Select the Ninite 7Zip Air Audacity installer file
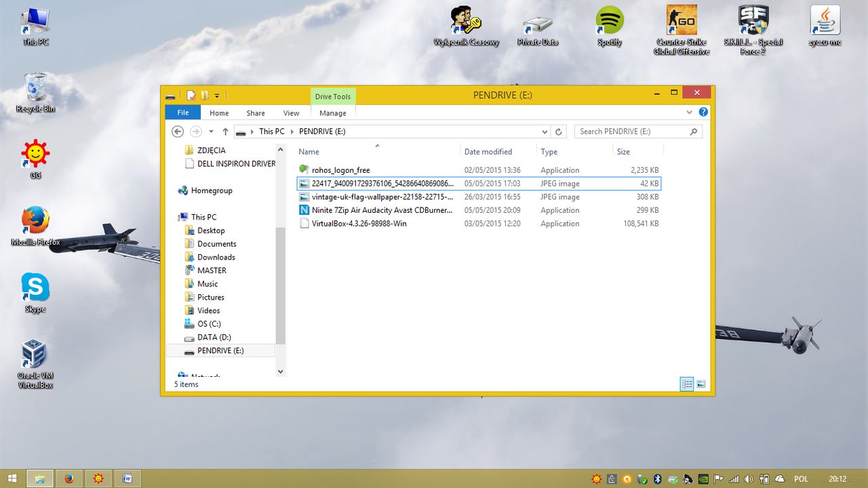The height and width of the screenshot is (488, 868). (x=479, y=210)
